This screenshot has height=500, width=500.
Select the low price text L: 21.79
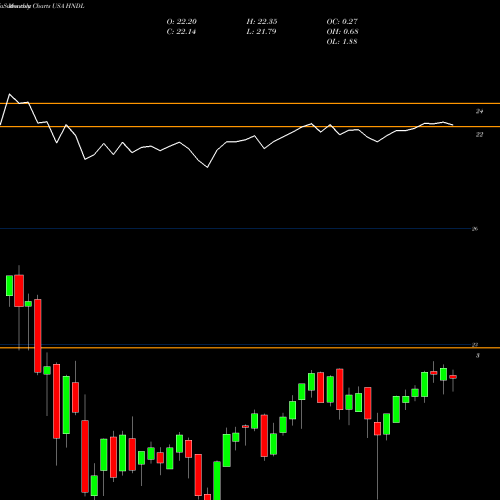click(x=261, y=32)
